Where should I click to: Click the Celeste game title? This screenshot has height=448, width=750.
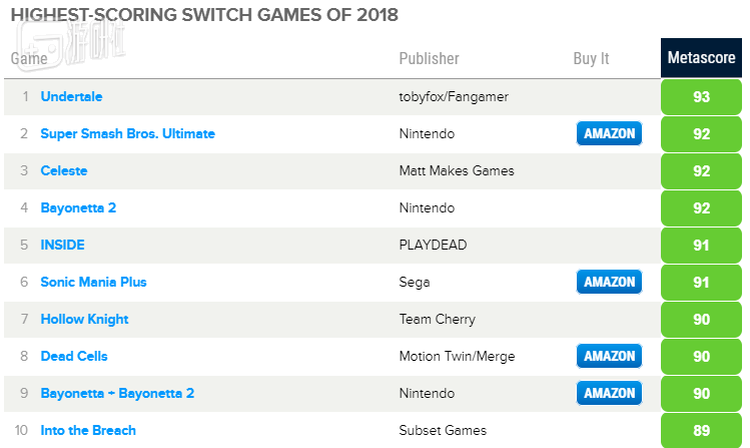pyautogui.click(x=64, y=171)
